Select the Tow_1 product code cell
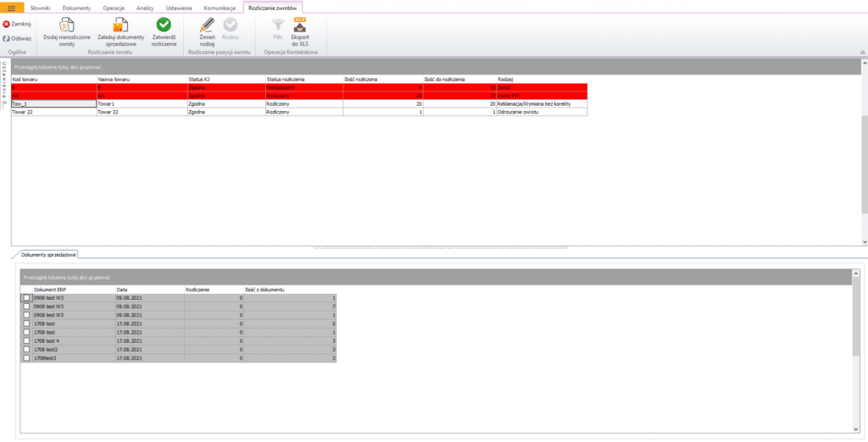 point(53,103)
